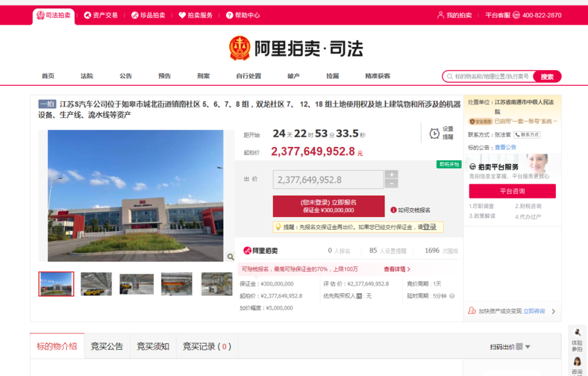Click the 安全高效 shield badge

click(480, 121)
